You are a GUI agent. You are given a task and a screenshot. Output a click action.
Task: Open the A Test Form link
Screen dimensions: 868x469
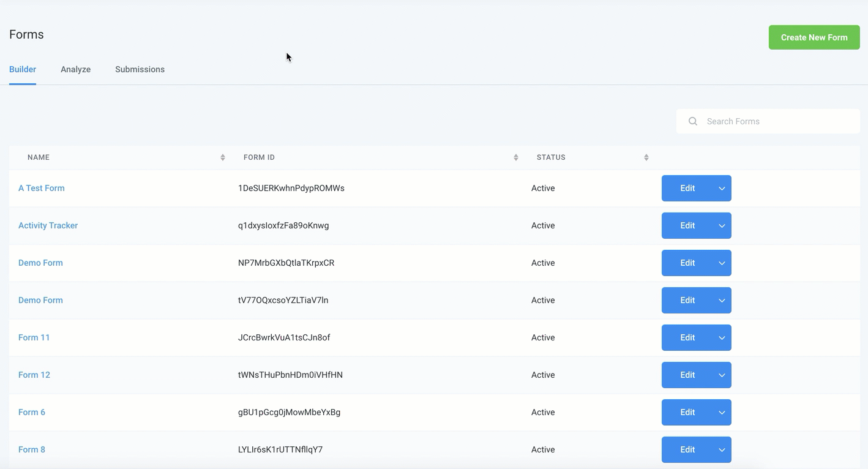tap(42, 188)
